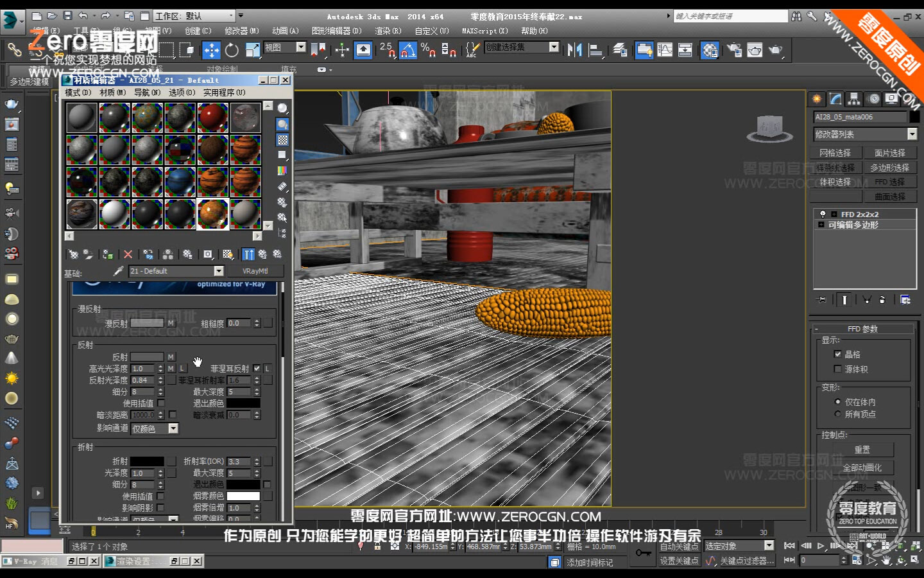Select the Scale transform tool
The image size is (924, 578).
tap(253, 50)
